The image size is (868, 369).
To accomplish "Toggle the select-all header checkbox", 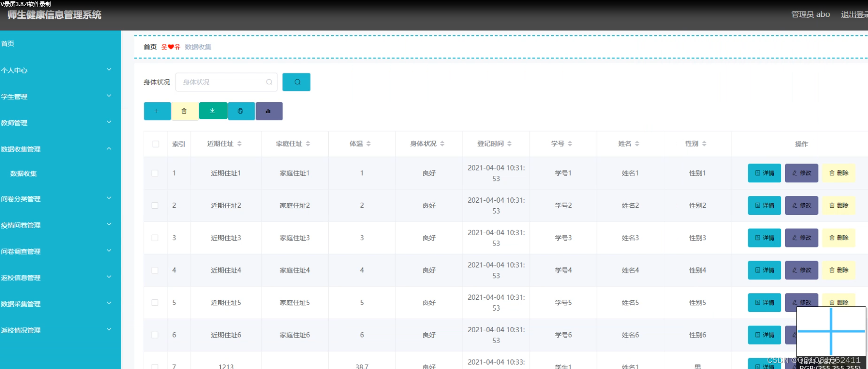I will pos(156,144).
